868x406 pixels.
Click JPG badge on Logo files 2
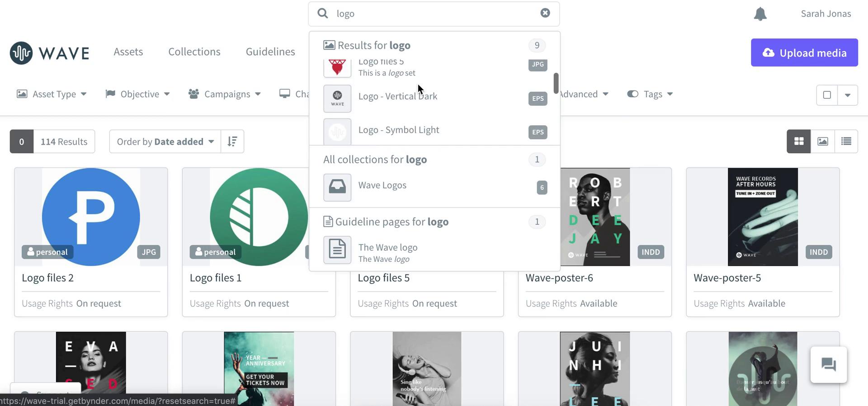[149, 252]
